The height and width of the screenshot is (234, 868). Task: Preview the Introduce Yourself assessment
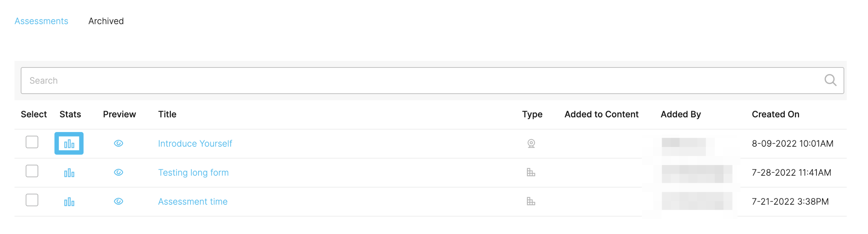[x=119, y=143]
